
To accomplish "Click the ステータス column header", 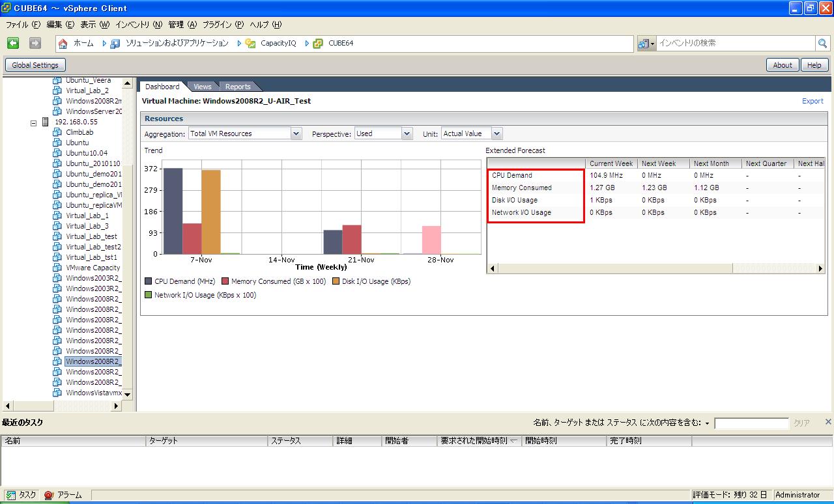I will coord(300,441).
